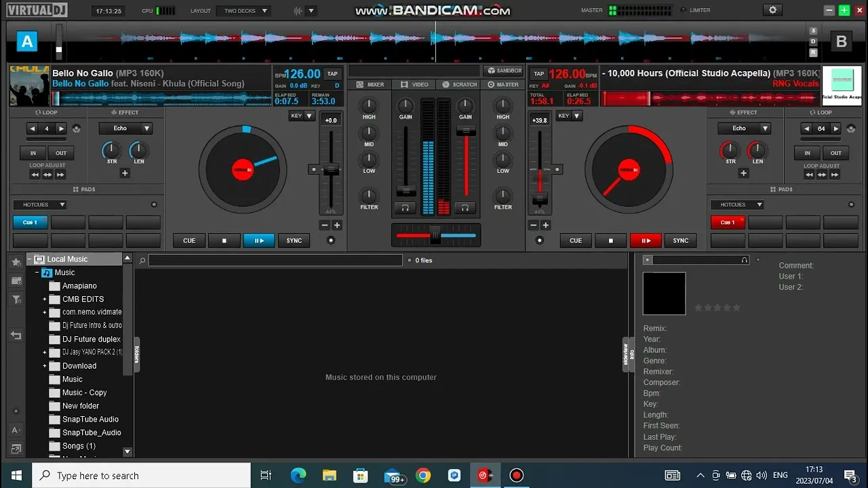This screenshot has width=868, height=488.
Task: Click add virtual folder icon in sidebar
Action: [16, 281]
